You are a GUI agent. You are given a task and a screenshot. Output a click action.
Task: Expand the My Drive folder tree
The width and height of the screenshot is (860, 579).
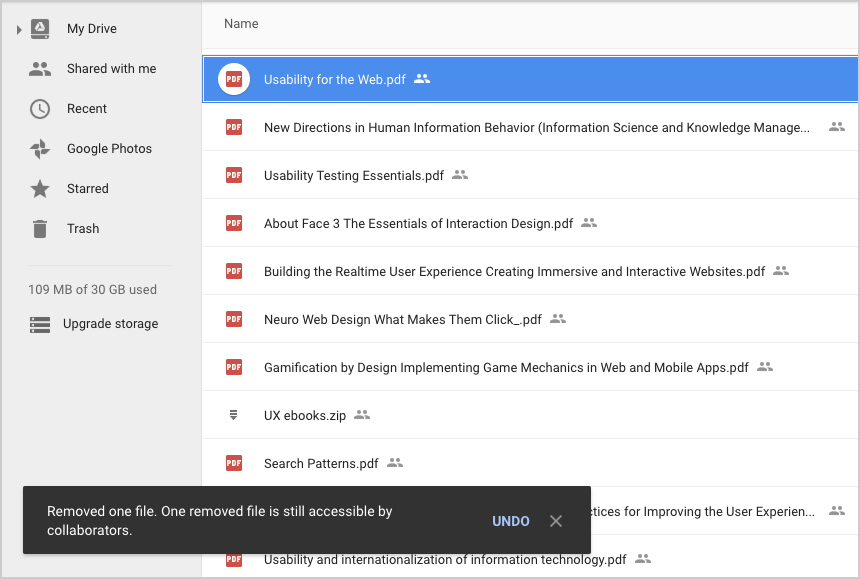tap(19, 30)
